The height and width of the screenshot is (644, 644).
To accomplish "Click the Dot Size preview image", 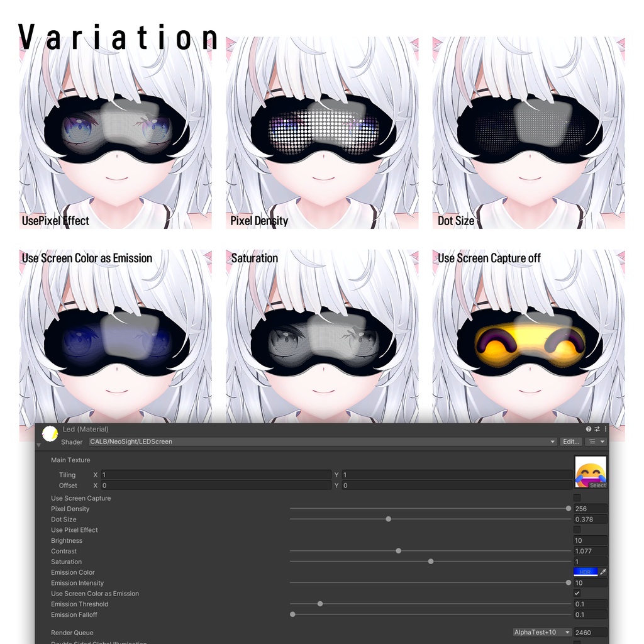I will pyautogui.click(x=528, y=133).
